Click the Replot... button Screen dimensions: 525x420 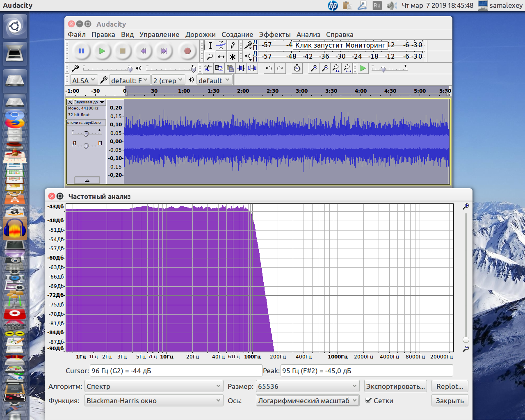point(450,386)
